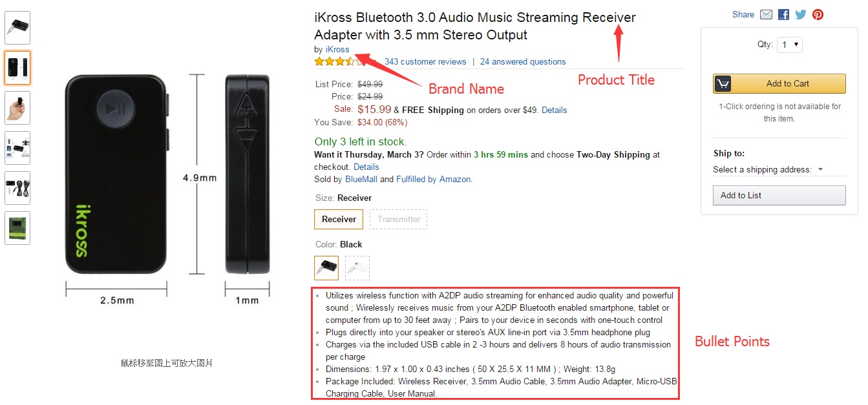Select the Transmitter size option

(399, 219)
